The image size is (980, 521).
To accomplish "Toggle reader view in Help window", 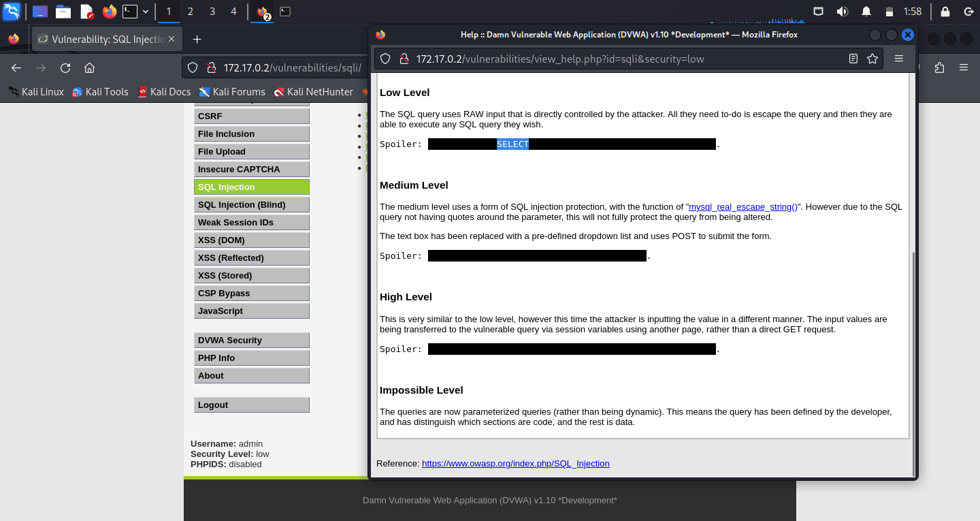I will 853,59.
